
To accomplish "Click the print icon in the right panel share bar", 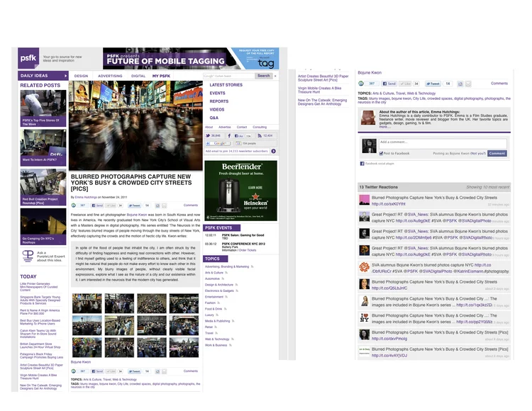I will 460,84.
